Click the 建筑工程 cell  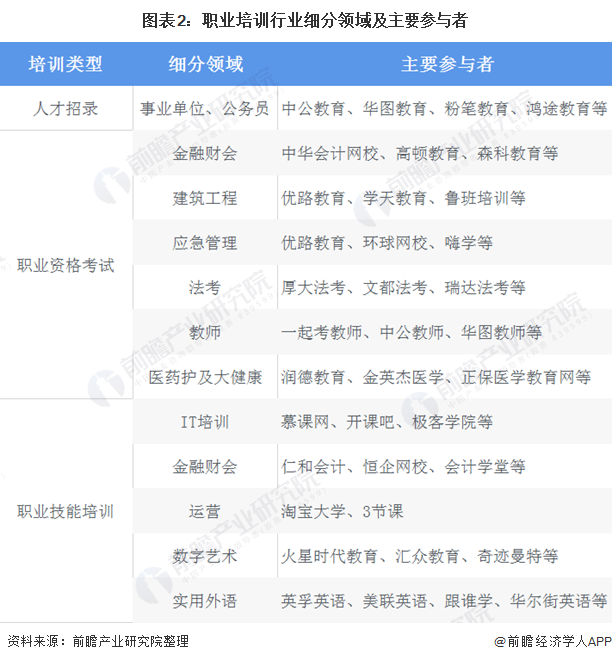click(x=205, y=198)
